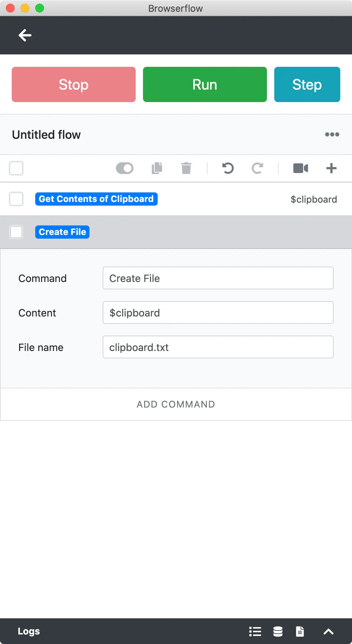Toggle the enable/disable switch in the toolbar
The width and height of the screenshot is (352, 644).
125,168
